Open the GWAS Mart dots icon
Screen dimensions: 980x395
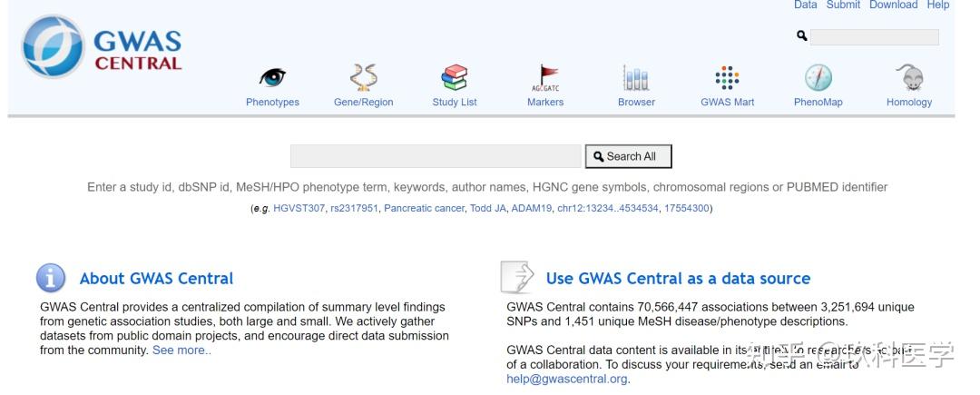pos(727,78)
